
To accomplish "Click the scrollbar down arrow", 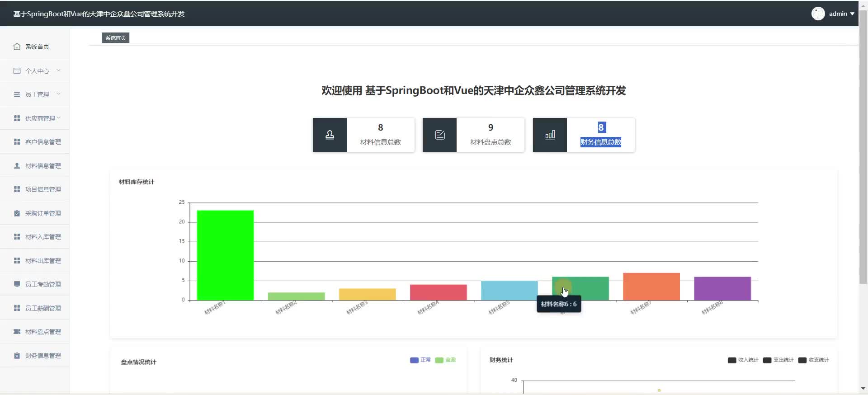I will pyautogui.click(x=863, y=389).
